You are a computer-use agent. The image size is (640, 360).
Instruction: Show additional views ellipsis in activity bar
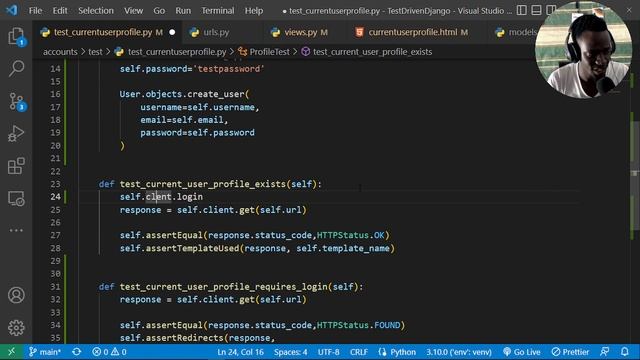tap(16, 230)
